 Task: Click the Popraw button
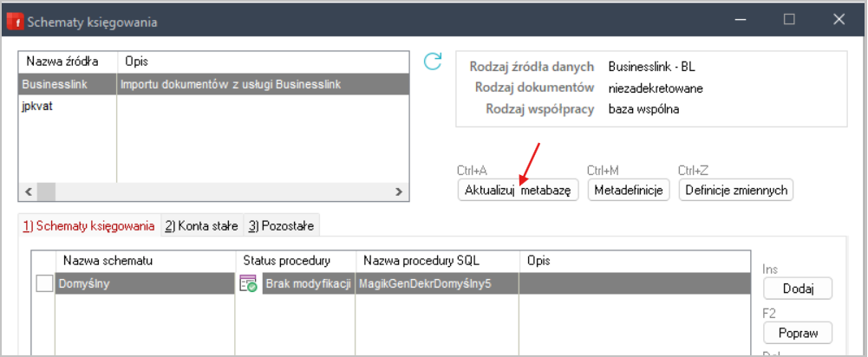pyautogui.click(x=798, y=333)
